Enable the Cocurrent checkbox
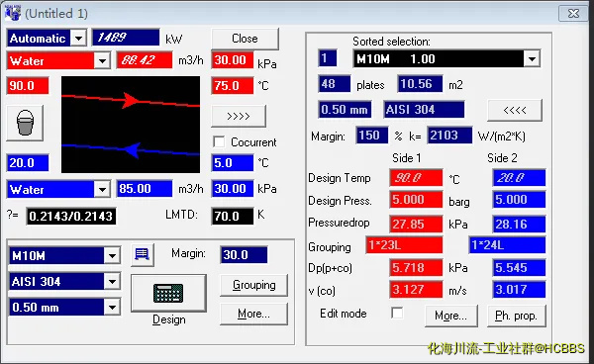 (x=219, y=141)
